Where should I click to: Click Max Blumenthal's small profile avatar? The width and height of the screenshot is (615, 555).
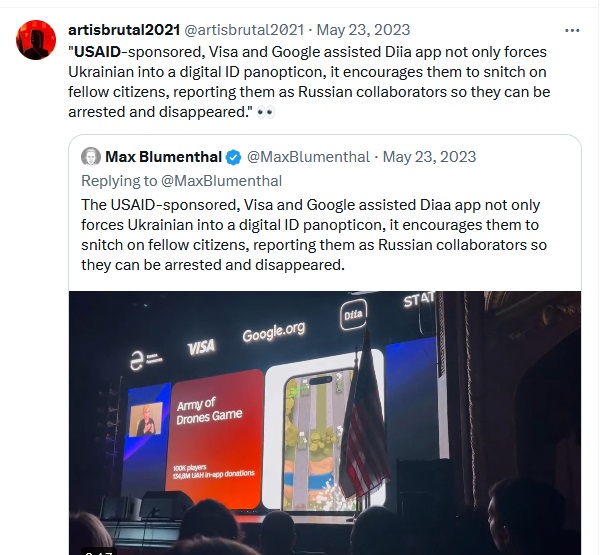coord(91,157)
